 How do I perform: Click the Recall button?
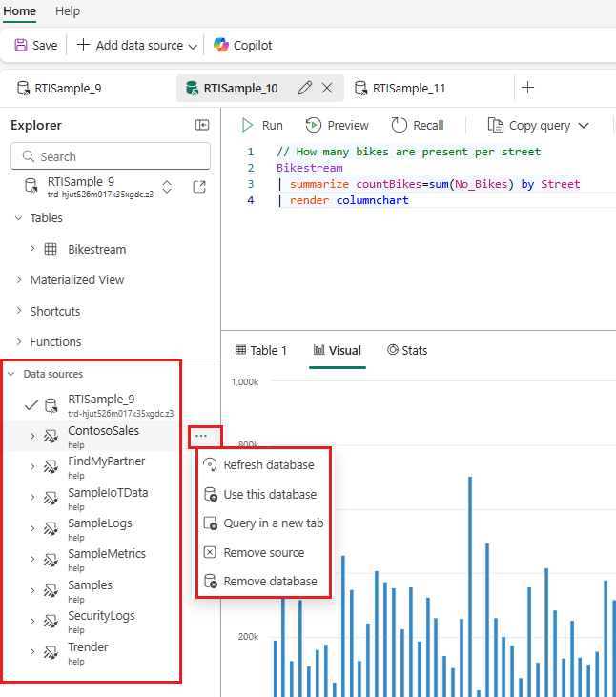click(418, 125)
